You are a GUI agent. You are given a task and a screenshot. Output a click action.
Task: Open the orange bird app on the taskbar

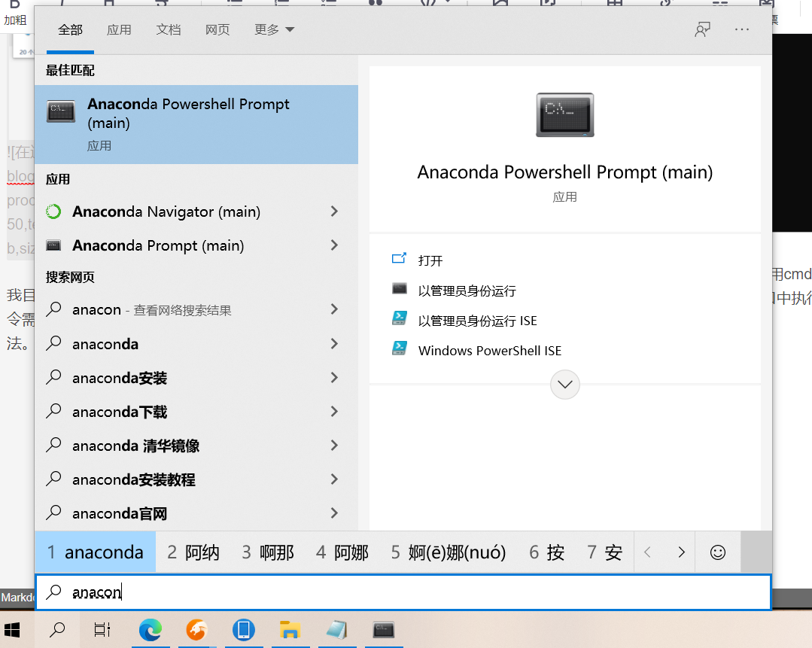click(x=196, y=629)
